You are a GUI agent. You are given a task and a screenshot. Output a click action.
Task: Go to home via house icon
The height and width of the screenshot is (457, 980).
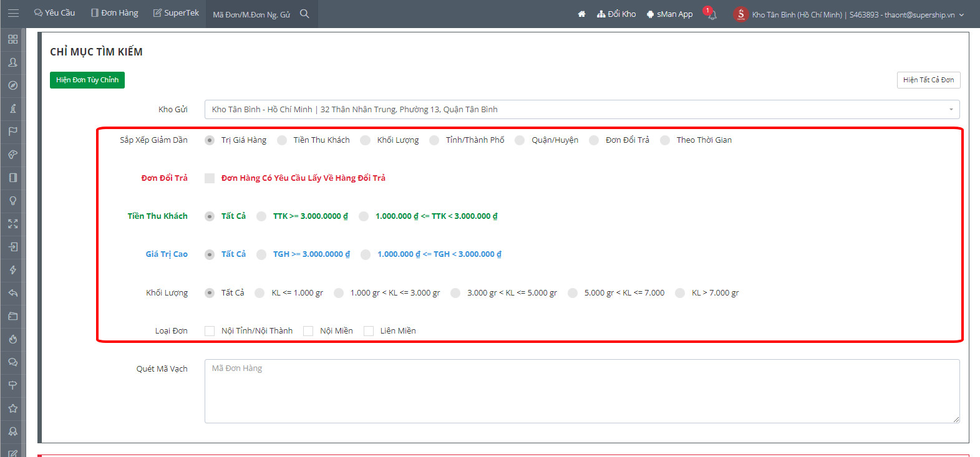coord(581,14)
